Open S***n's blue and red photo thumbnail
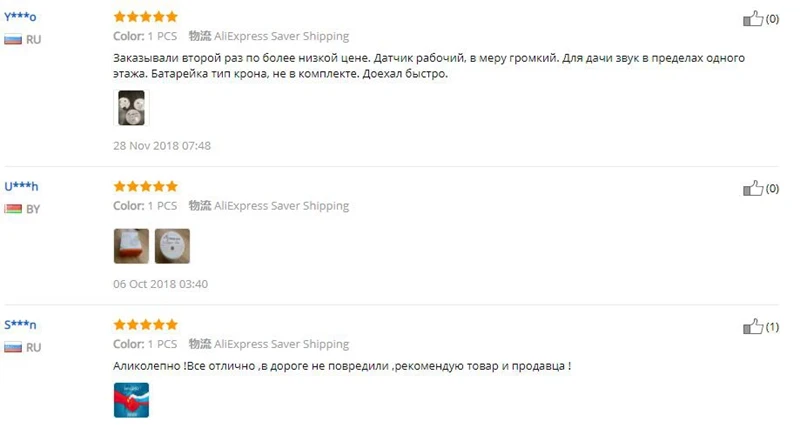This screenshot has height=428, width=800. click(x=131, y=400)
